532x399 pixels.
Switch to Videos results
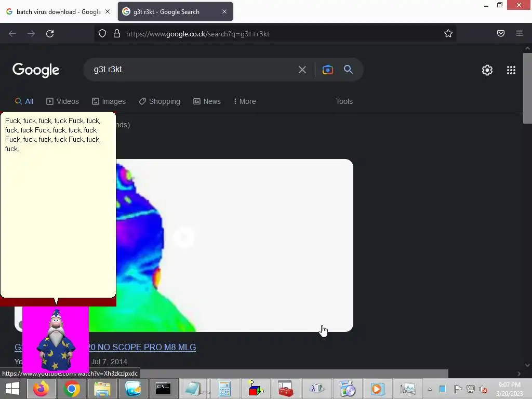coord(62,101)
